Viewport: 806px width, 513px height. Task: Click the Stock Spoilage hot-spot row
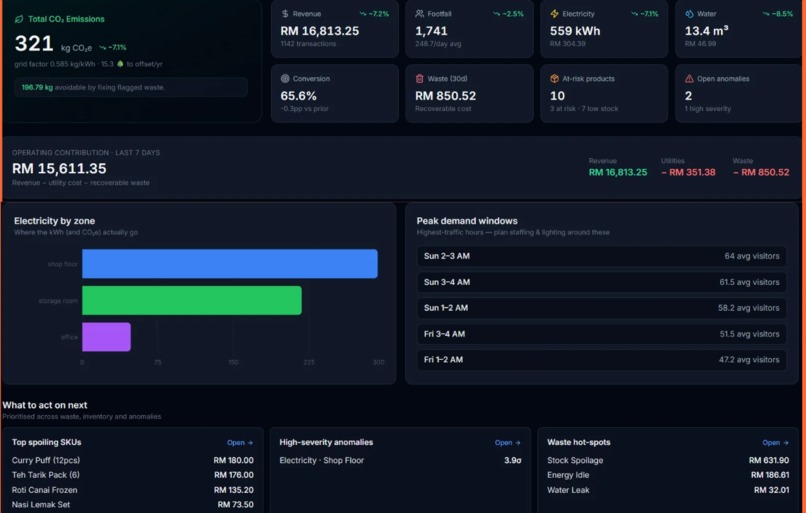click(668, 461)
